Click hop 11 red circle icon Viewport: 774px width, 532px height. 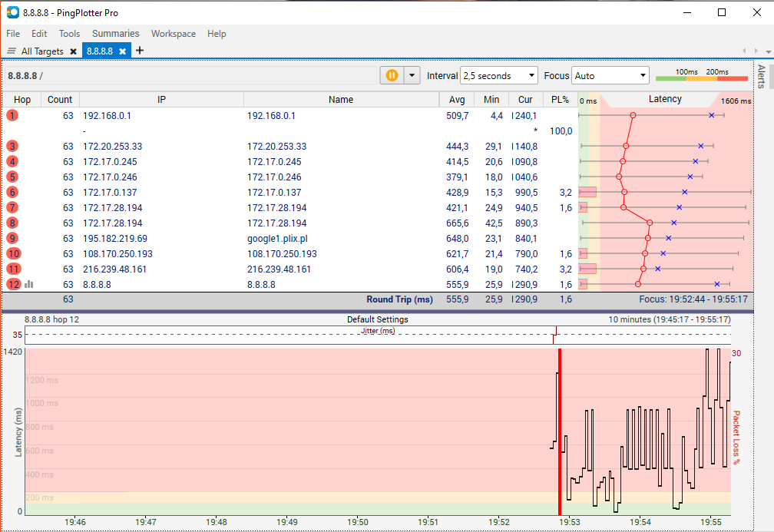(x=14, y=269)
